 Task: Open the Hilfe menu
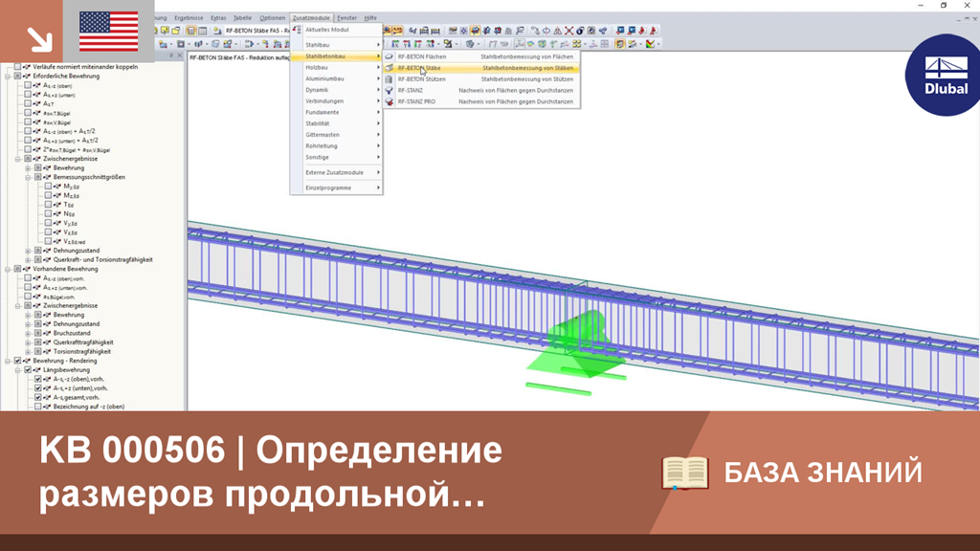pos(370,18)
